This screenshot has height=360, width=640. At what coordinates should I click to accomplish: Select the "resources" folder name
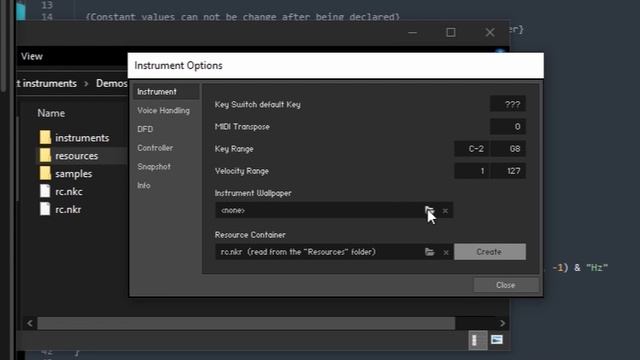[x=76, y=156]
